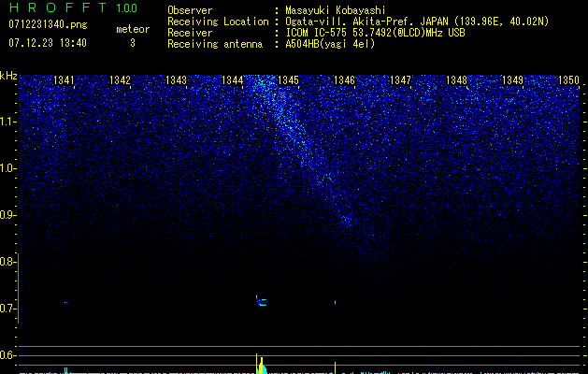The width and height of the screenshot is (588, 374).
Task: Click the 'meteor' count label
Action: (x=133, y=29)
